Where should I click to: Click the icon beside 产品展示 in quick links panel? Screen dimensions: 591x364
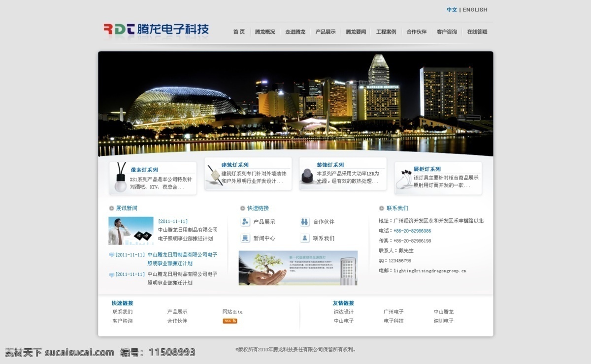[245, 222]
